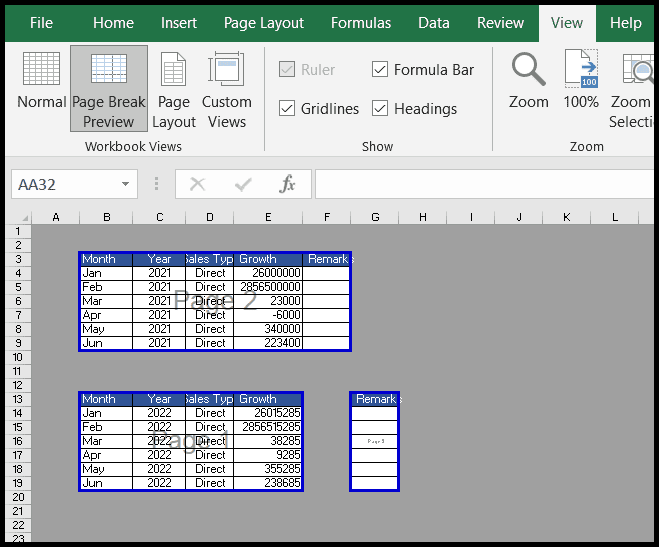Viewport: 659px width, 547px height.
Task: Reset zoom to 100%
Action: [x=581, y=80]
